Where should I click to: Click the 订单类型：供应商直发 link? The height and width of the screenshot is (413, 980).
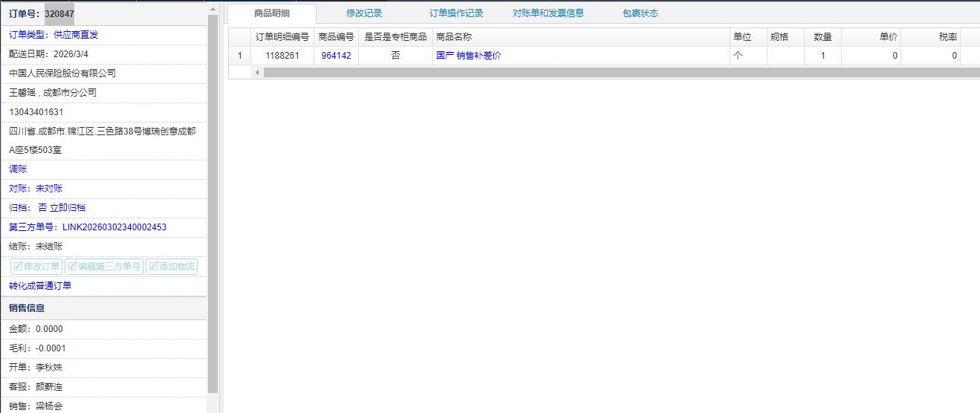pyautogui.click(x=53, y=34)
